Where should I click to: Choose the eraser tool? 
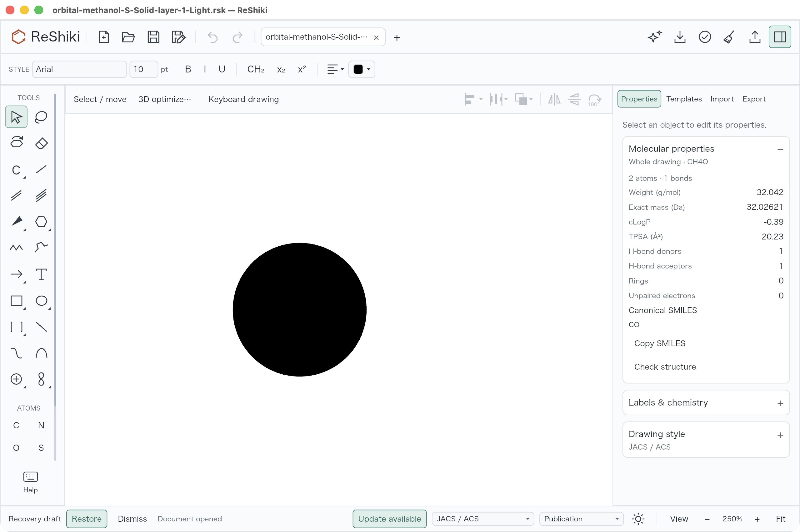[41, 143]
